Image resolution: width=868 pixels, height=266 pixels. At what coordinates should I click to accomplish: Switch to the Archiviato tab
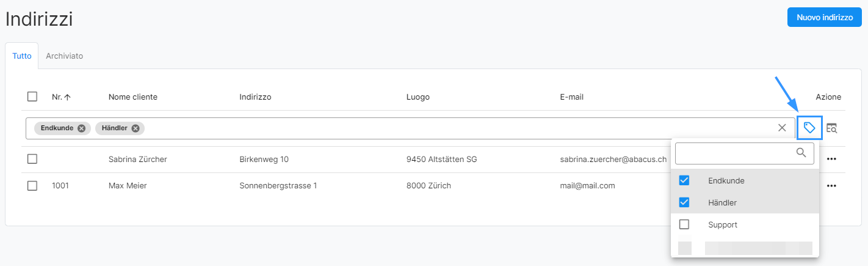tap(64, 56)
